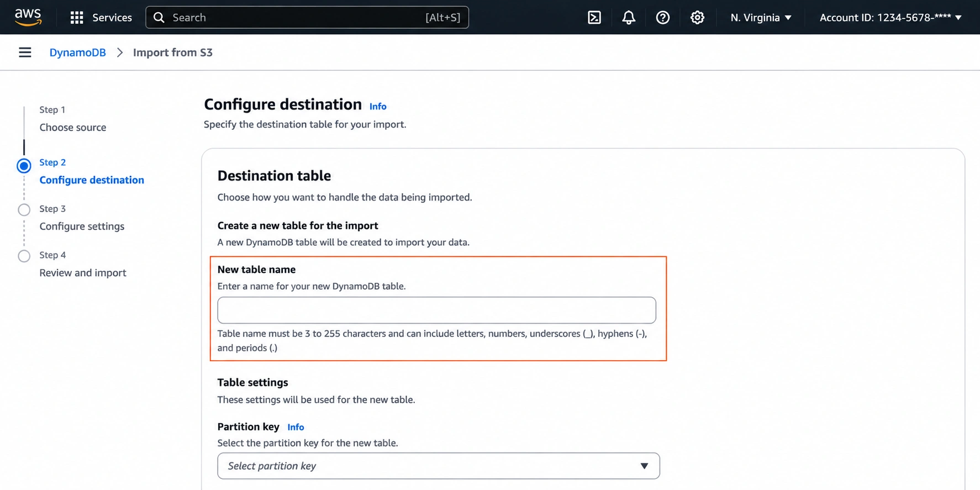Click the 'Partition key' field label
Viewport: 980px width, 490px height.
coord(248,426)
